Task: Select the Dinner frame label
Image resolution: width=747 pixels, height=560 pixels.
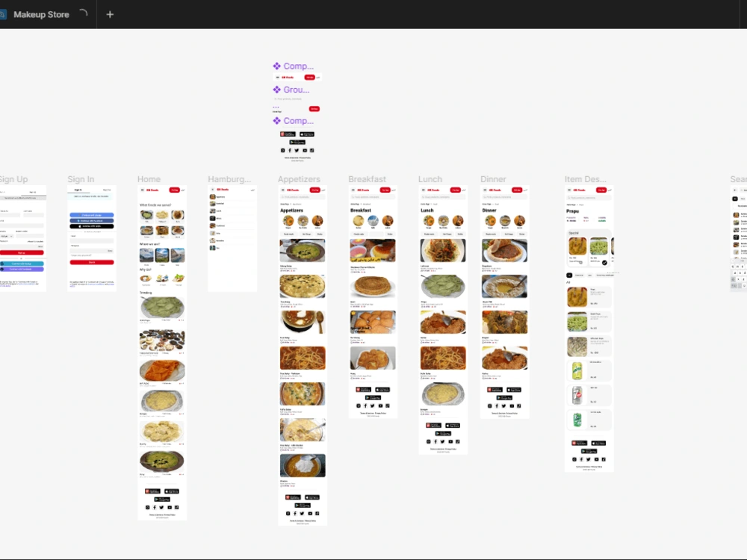Action: click(x=493, y=179)
